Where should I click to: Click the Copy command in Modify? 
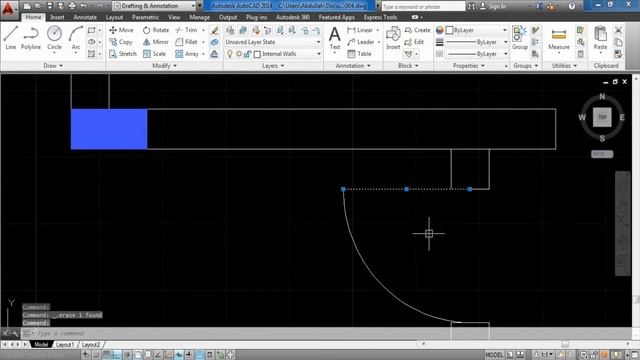tap(121, 42)
